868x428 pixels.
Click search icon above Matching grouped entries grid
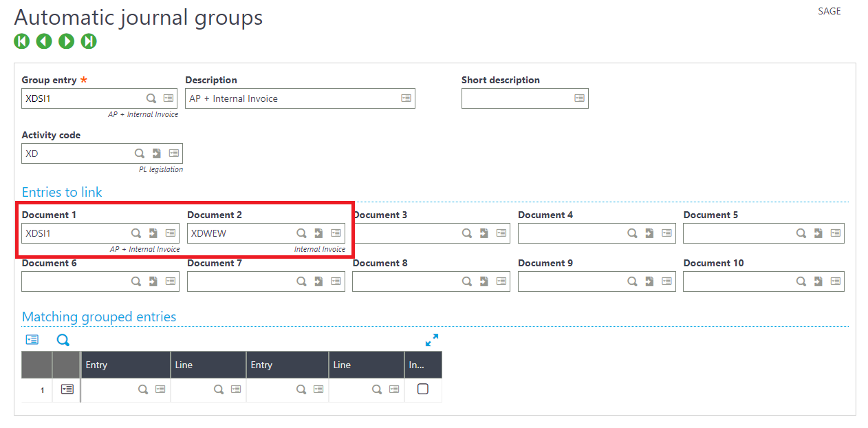[63, 340]
